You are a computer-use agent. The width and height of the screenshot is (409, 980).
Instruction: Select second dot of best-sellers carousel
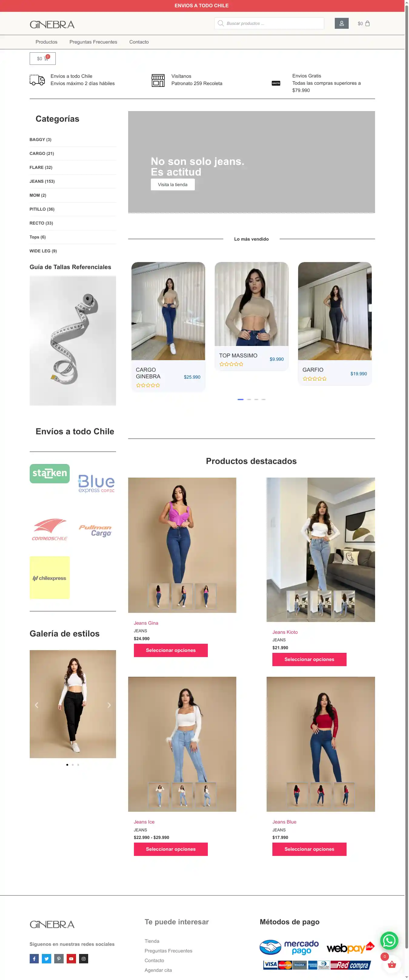click(x=249, y=399)
